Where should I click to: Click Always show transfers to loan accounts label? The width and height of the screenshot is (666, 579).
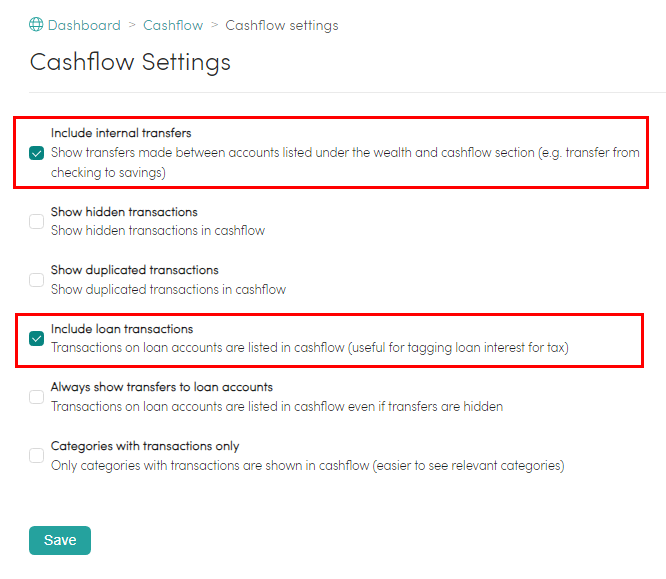(x=162, y=387)
